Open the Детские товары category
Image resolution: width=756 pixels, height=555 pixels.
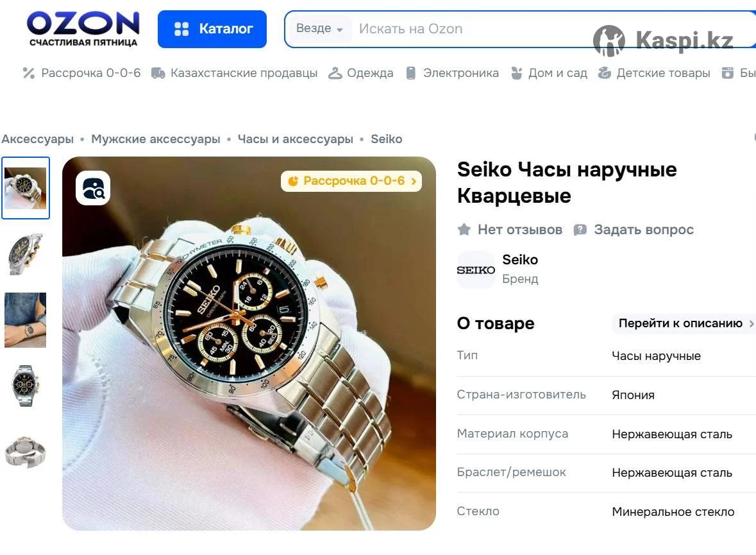click(654, 73)
